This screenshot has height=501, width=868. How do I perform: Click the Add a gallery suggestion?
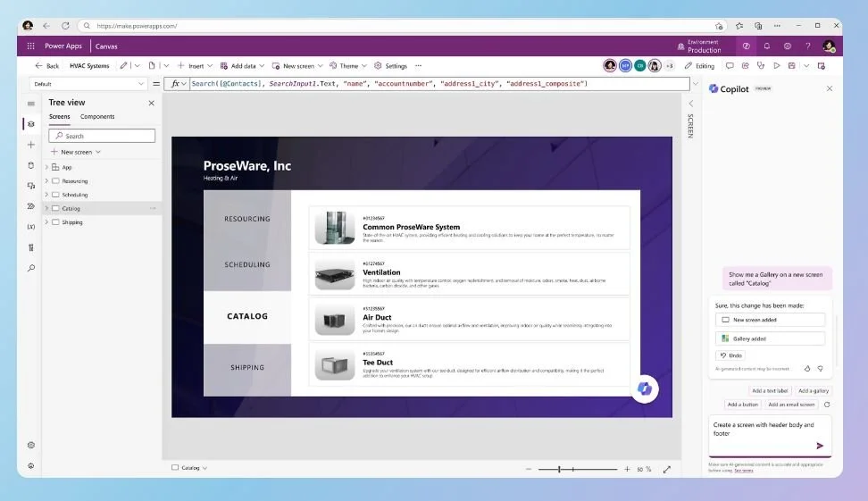814,391
